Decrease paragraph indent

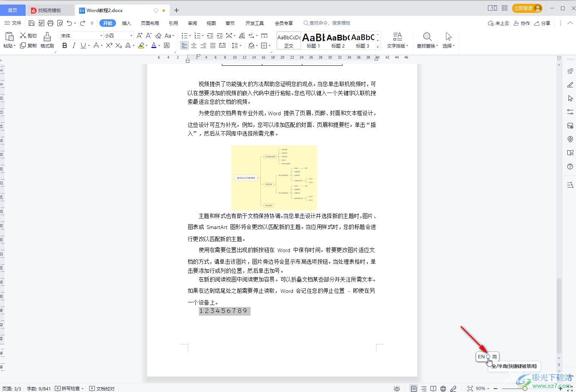[210, 36]
